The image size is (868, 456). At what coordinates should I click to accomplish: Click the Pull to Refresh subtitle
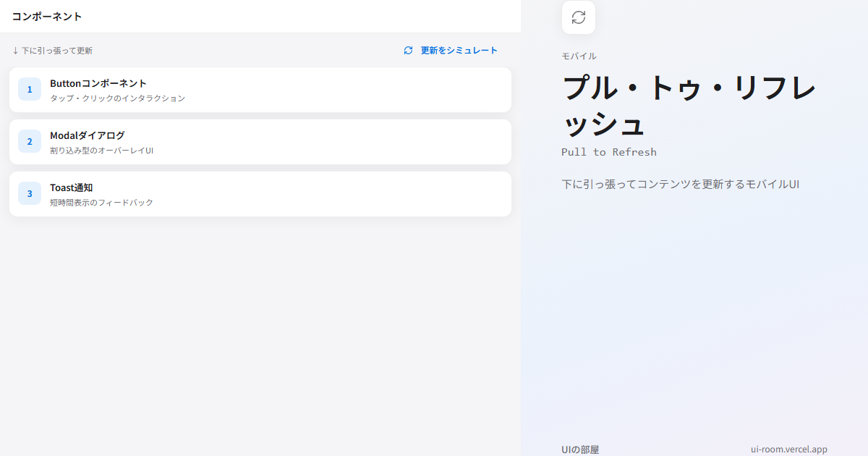point(609,152)
